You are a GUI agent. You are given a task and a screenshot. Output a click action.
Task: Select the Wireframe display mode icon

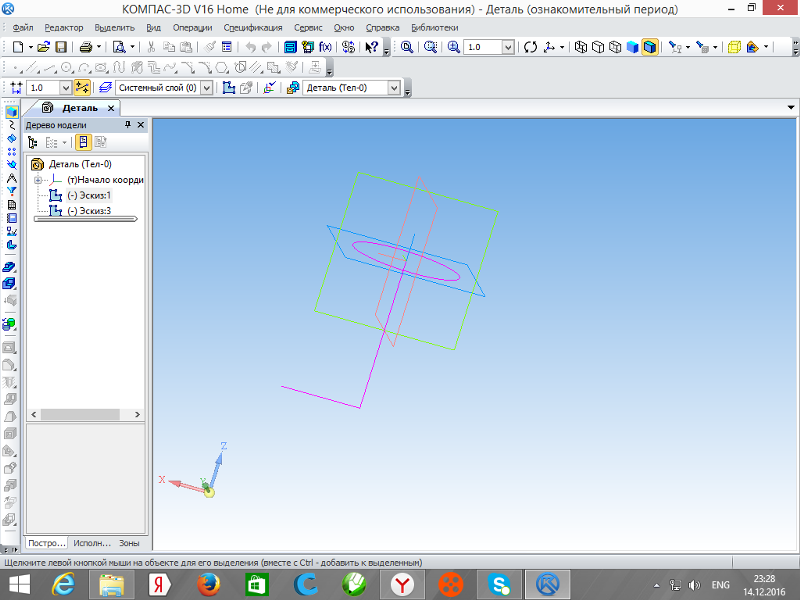coord(583,47)
